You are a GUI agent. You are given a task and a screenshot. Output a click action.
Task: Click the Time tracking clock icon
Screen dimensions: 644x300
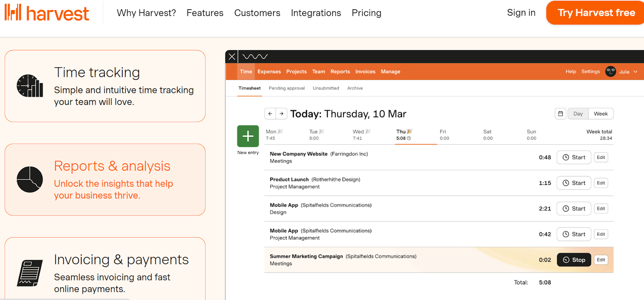pos(30,86)
